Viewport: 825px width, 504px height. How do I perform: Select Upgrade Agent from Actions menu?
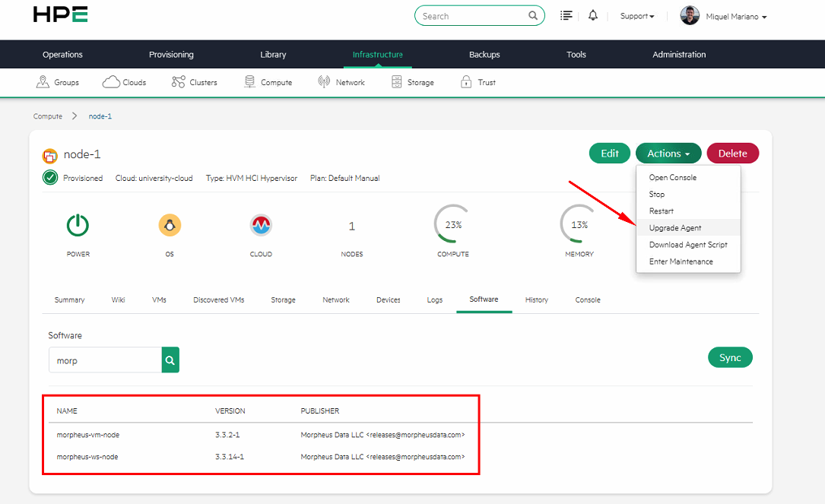pos(675,228)
